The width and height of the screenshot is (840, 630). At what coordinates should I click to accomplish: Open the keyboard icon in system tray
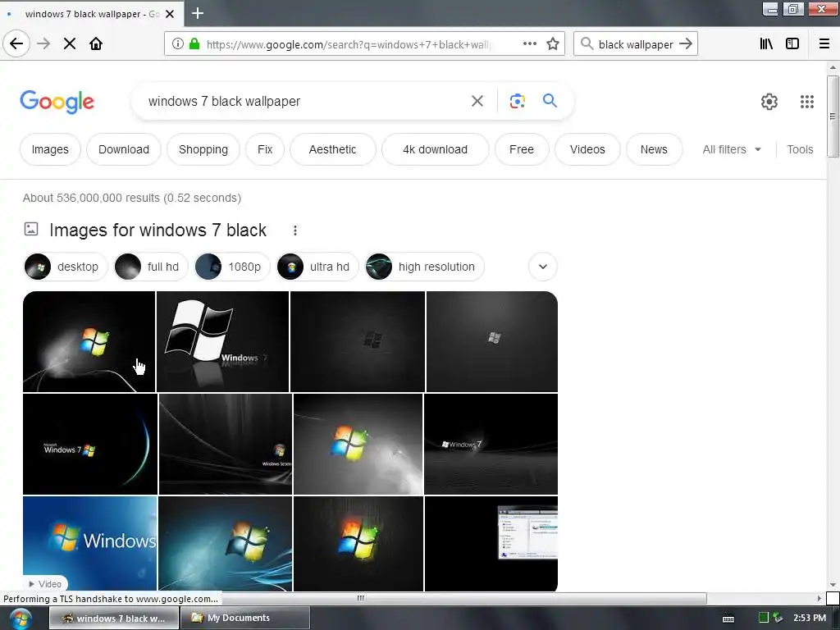click(728, 619)
